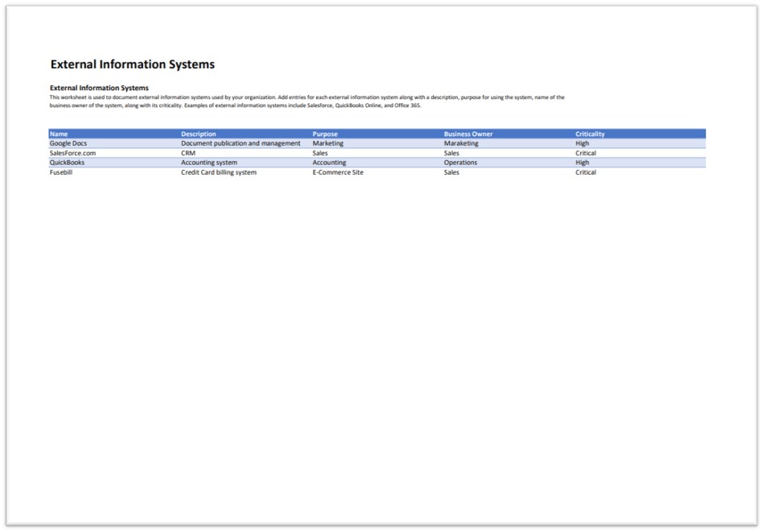Select the Document publication and management cell
The width and height of the screenshot is (763, 532).
[240, 143]
